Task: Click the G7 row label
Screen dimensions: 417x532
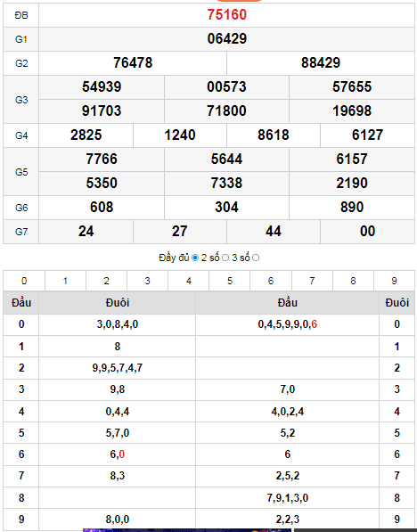Action: [21, 232]
